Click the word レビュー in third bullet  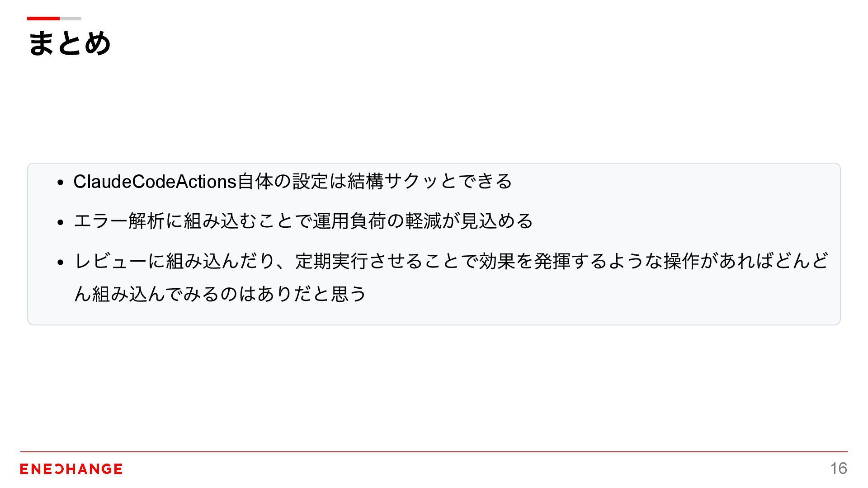(x=110, y=261)
